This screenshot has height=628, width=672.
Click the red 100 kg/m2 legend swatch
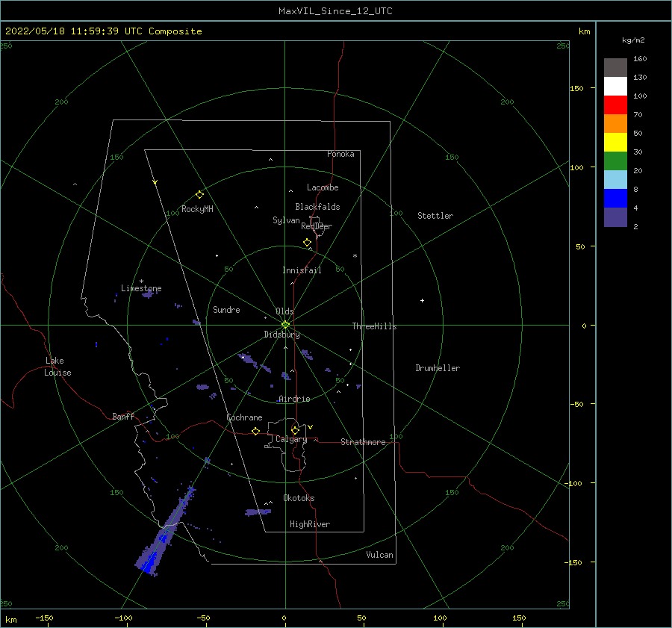click(615, 105)
